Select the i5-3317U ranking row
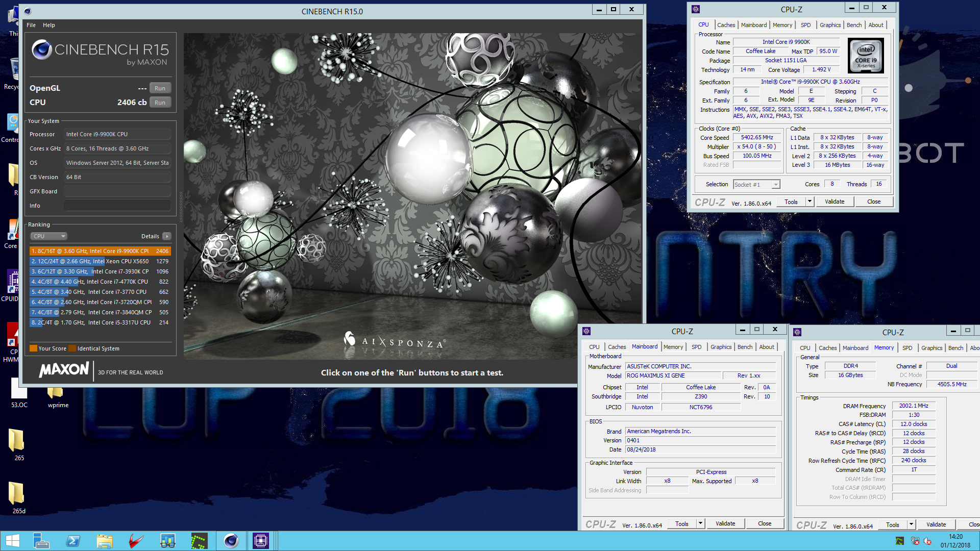Viewport: 980px width, 551px height. (x=100, y=322)
